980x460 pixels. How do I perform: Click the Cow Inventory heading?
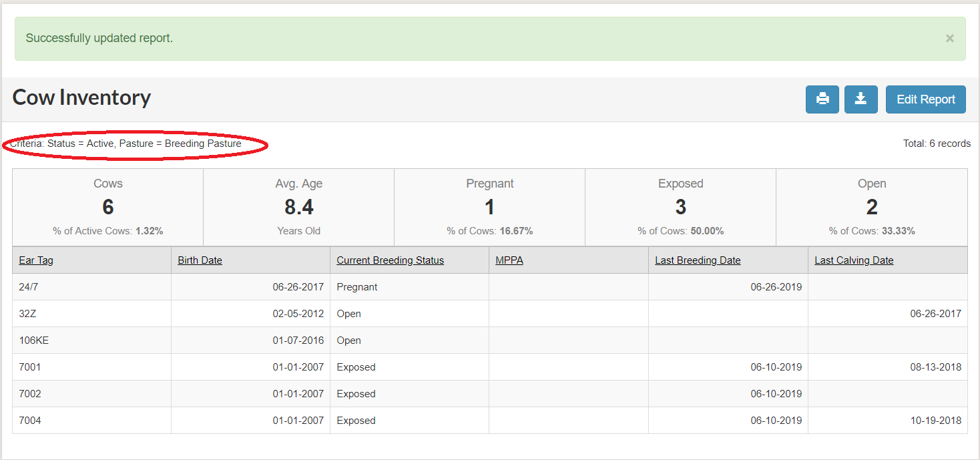(x=81, y=97)
